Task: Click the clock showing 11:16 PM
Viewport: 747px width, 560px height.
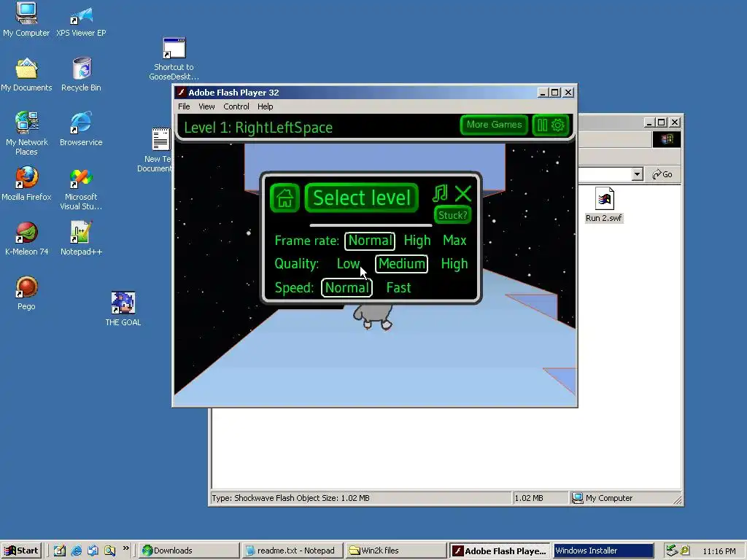Action: coord(719,551)
